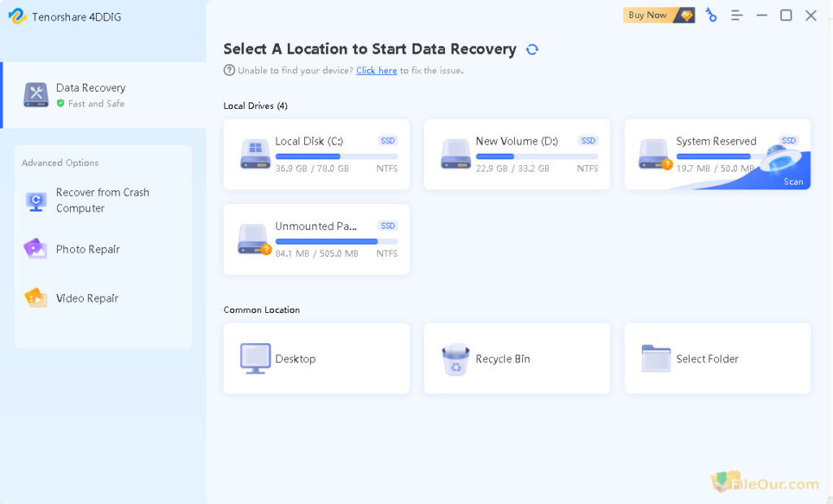This screenshot has height=504, width=833.
Task: Open the hamburger menu
Action: pyautogui.click(x=736, y=15)
